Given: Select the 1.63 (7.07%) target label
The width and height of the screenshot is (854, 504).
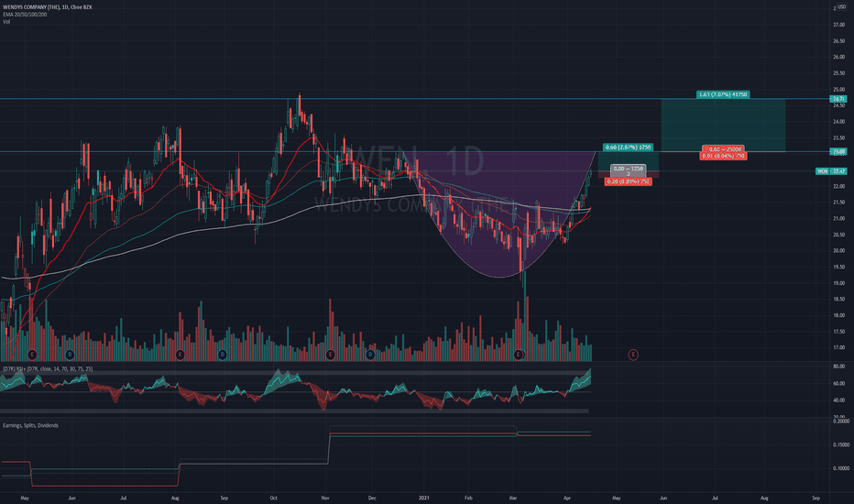Looking at the screenshot, I should coord(723,94).
